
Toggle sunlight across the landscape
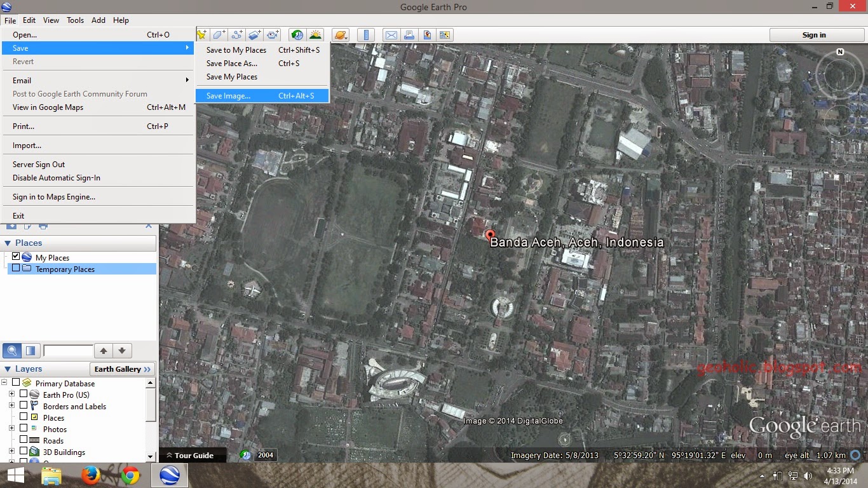316,34
